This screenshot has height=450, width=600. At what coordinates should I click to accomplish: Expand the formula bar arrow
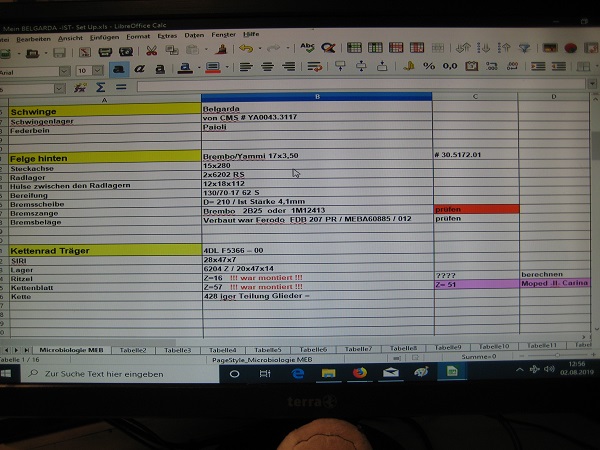pos(592,83)
